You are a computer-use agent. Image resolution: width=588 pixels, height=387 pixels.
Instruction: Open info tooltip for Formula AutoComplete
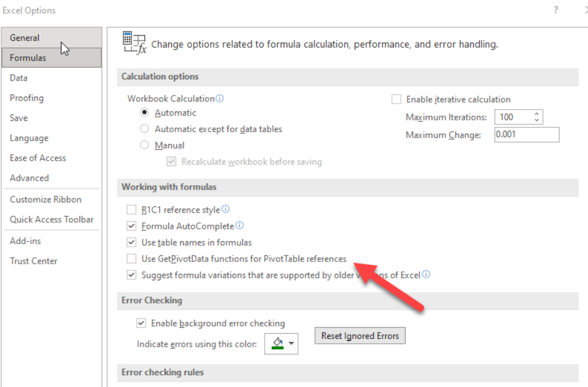coord(239,225)
